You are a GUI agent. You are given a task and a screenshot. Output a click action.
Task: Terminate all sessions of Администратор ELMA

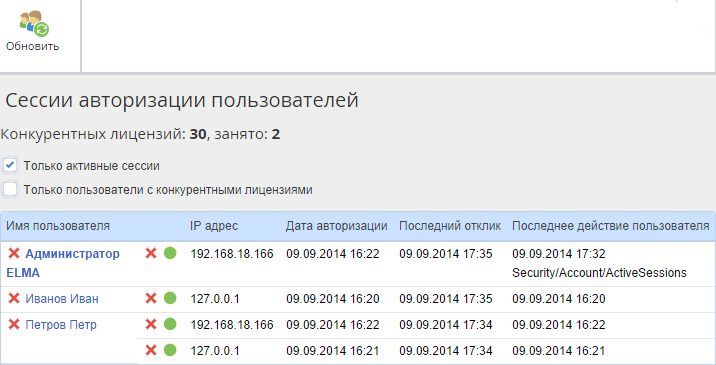pyautogui.click(x=14, y=253)
